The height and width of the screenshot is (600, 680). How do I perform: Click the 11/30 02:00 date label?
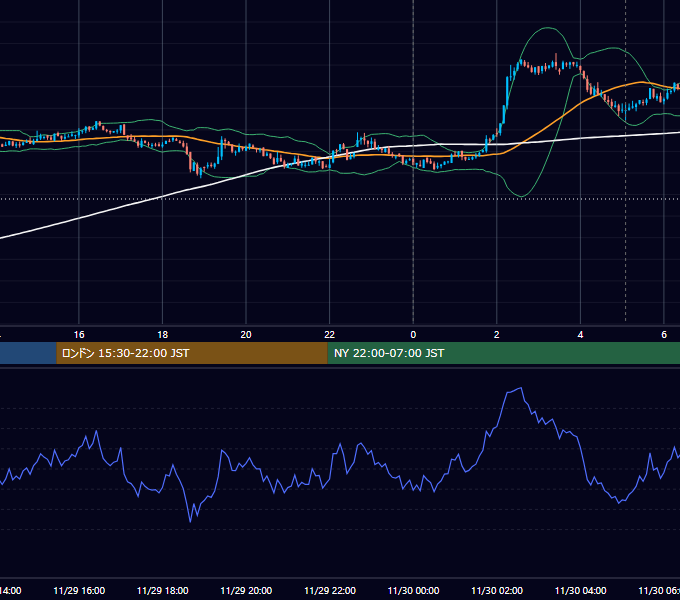coord(497,590)
